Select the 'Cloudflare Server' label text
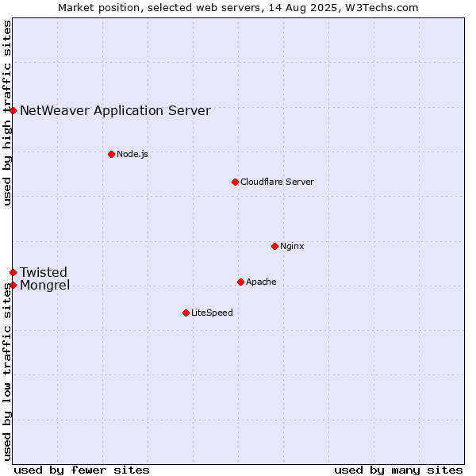 point(277,182)
